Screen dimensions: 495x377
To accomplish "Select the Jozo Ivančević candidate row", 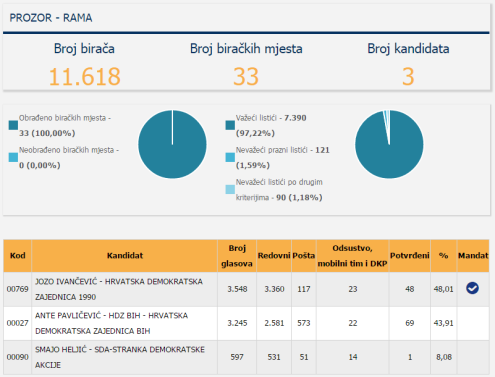I will [x=246, y=289].
